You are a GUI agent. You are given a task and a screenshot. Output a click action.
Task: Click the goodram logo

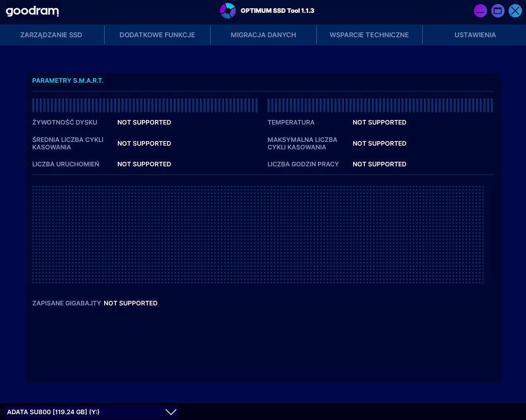pos(32,11)
